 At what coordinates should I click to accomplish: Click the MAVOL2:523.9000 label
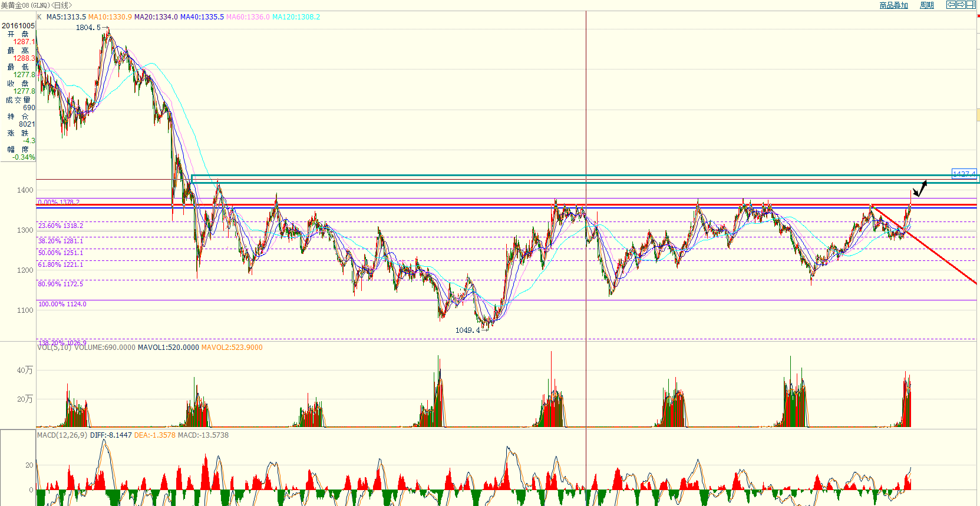click(x=232, y=348)
